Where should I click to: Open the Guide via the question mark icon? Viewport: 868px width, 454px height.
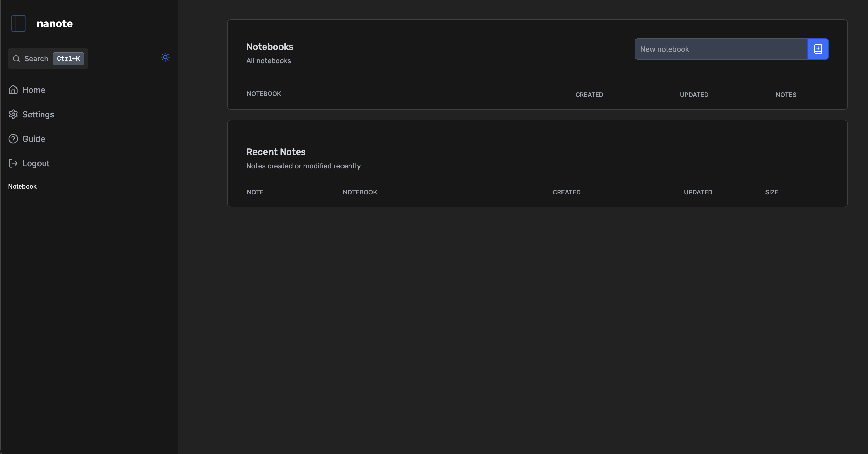coord(13,138)
